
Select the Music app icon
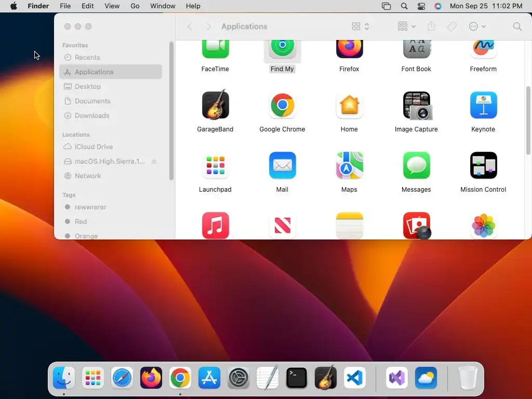point(215,225)
